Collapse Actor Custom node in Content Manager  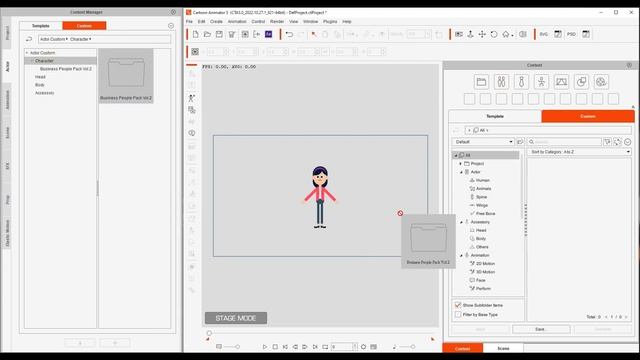click(x=27, y=53)
